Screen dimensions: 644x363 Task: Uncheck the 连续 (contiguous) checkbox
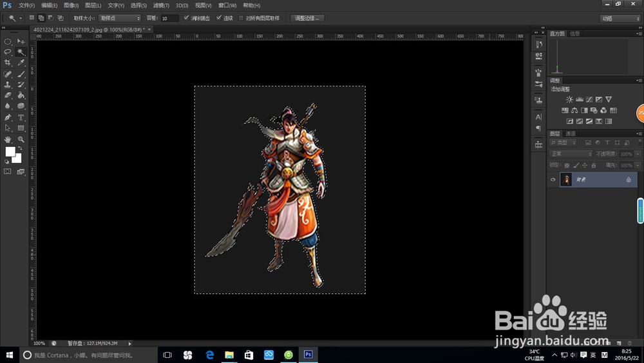pos(219,18)
